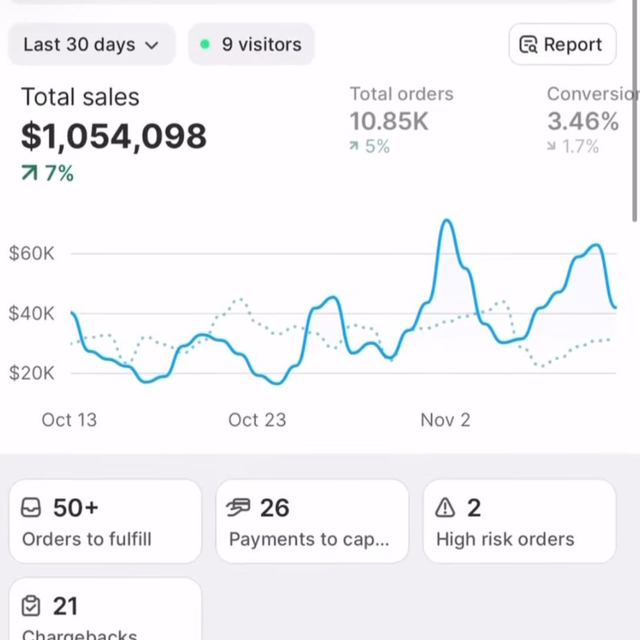640x640 pixels.
Task: Click the 9 visitors live view button
Action: point(251,45)
